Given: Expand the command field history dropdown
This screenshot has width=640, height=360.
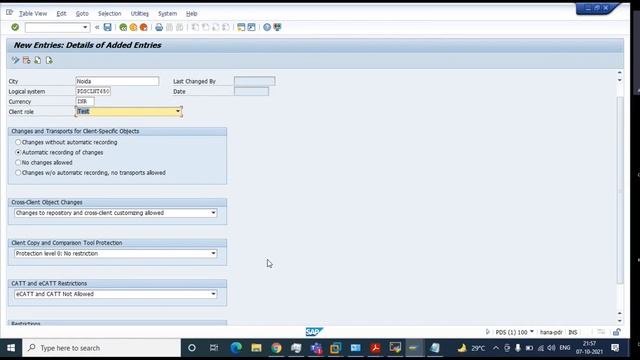Looking at the screenshot, I should (85, 27).
